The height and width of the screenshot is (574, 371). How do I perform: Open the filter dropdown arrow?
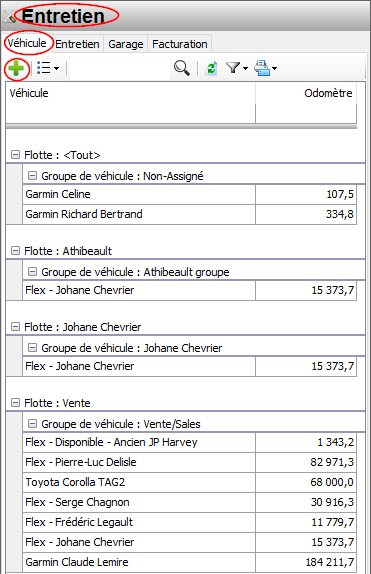245,68
